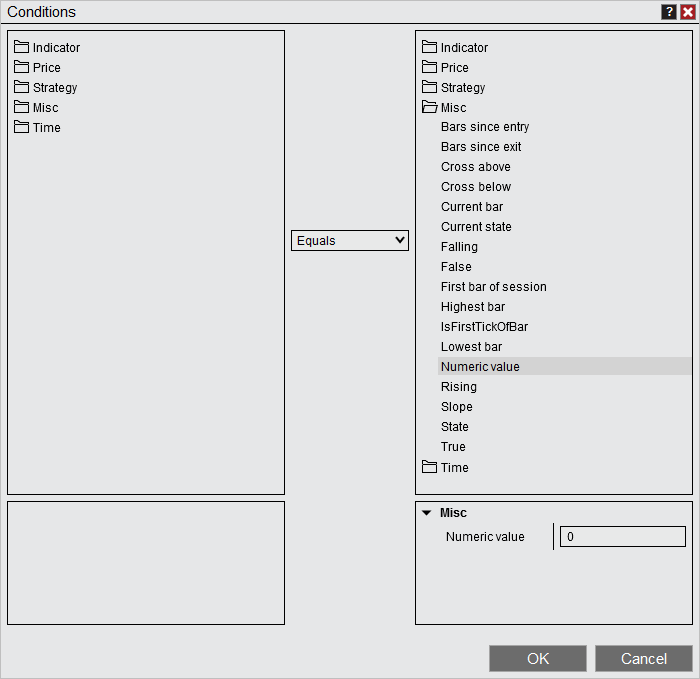This screenshot has height=679, width=700.
Task: Select Current bar item
Action: 472,207
